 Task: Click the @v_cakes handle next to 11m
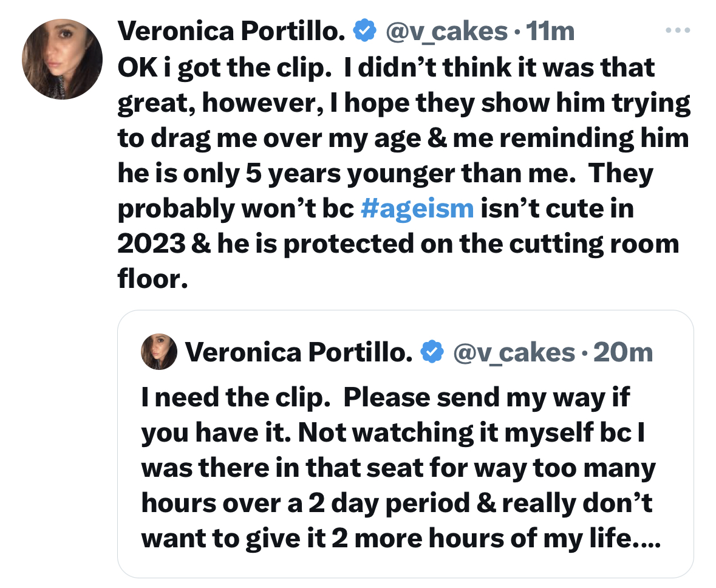click(446, 32)
